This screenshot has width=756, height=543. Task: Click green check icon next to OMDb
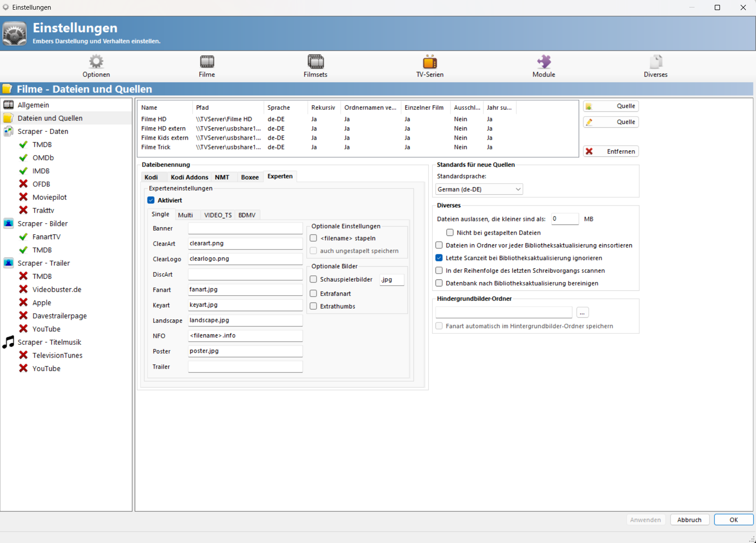click(x=24, y=158)
